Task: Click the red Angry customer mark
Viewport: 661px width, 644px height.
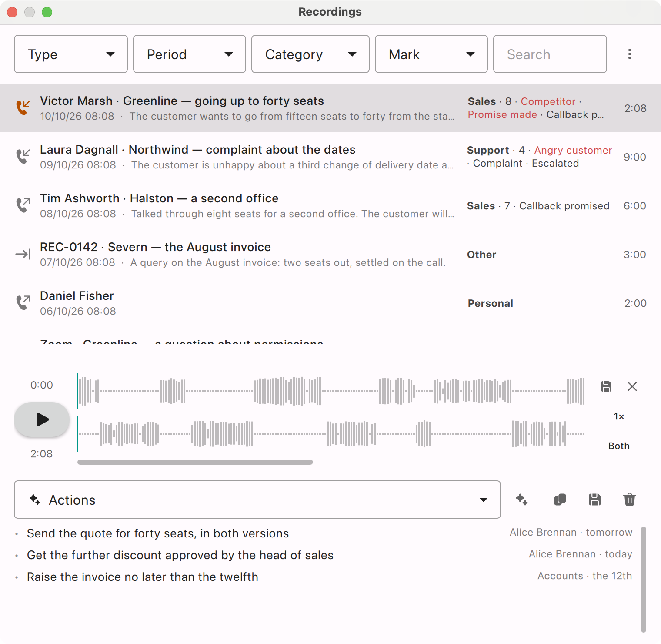Action: pyautogui.click(x=573, y=150)
